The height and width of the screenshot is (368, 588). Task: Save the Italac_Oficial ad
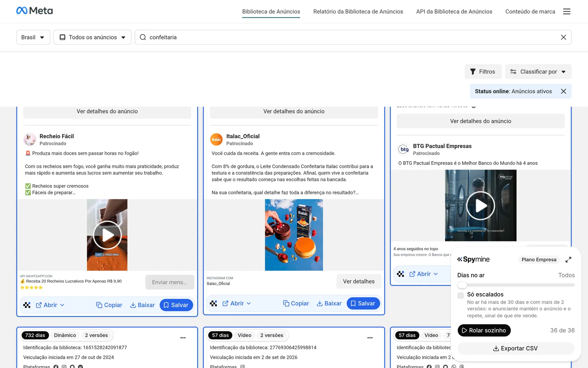click(363, 304)
